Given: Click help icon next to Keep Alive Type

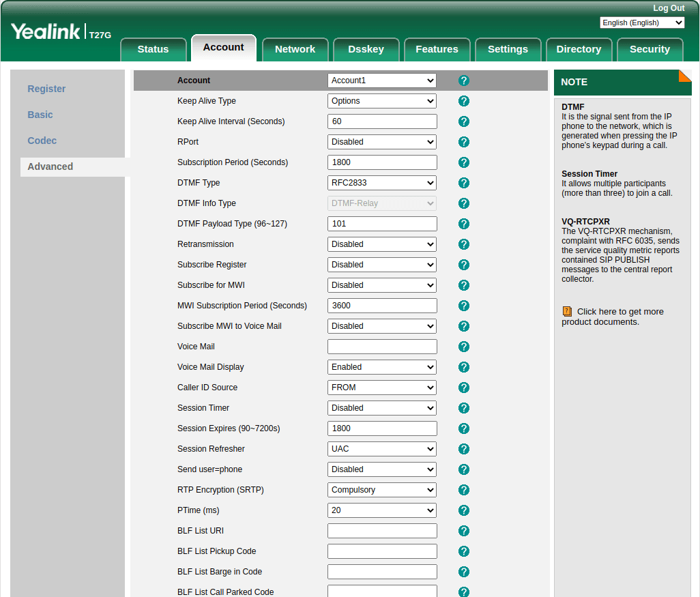Looking at the screenshot, I should coord(464,101).
